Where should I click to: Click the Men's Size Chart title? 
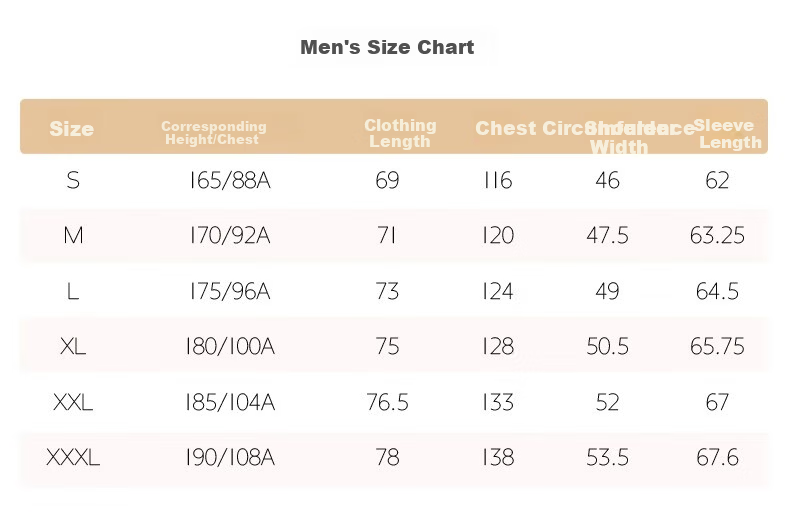387,47
